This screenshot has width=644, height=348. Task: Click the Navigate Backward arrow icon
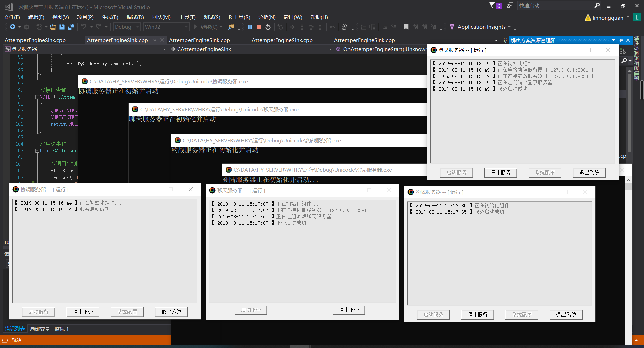tap(13, 27)
